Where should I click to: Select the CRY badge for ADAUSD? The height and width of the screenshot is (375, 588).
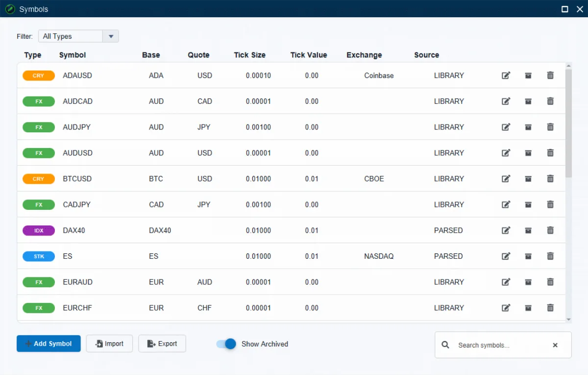click(x=39, y=75)
